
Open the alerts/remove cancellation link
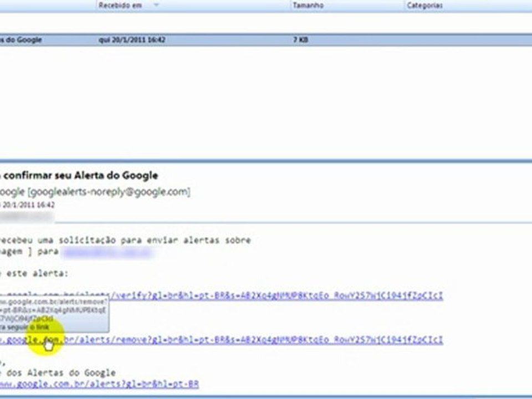point(222,340)
